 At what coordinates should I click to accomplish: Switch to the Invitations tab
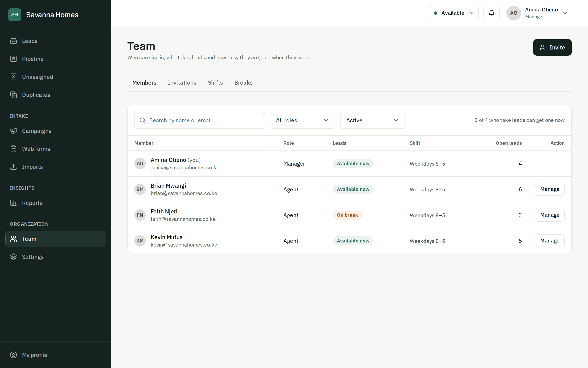click(182, 83)
